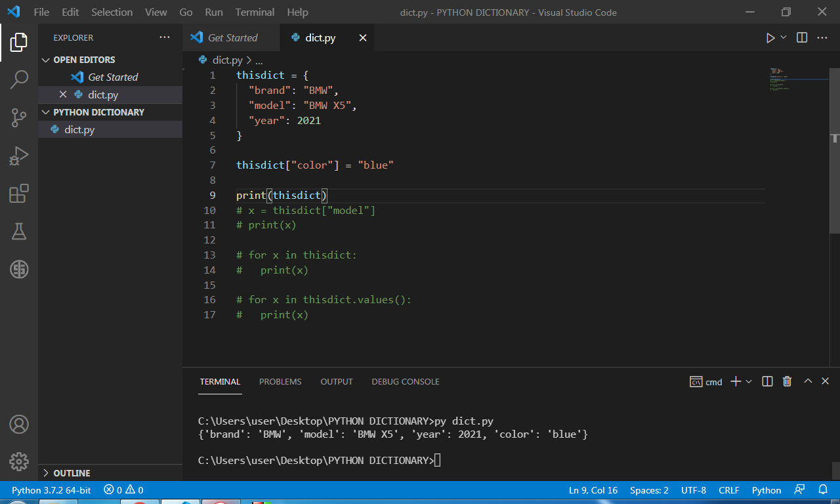Screen dimensions: 840x504
Task: Open run options dropdown beside play button
Action: [x=784, y=38]
